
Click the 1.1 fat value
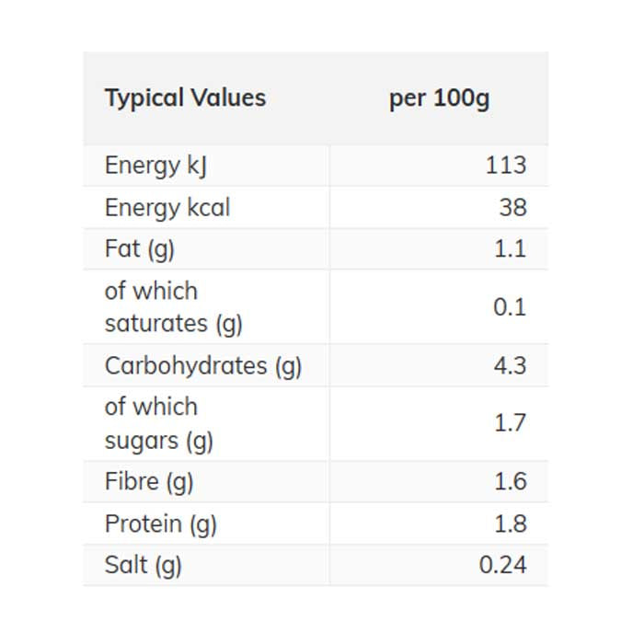tap(509, 249)
